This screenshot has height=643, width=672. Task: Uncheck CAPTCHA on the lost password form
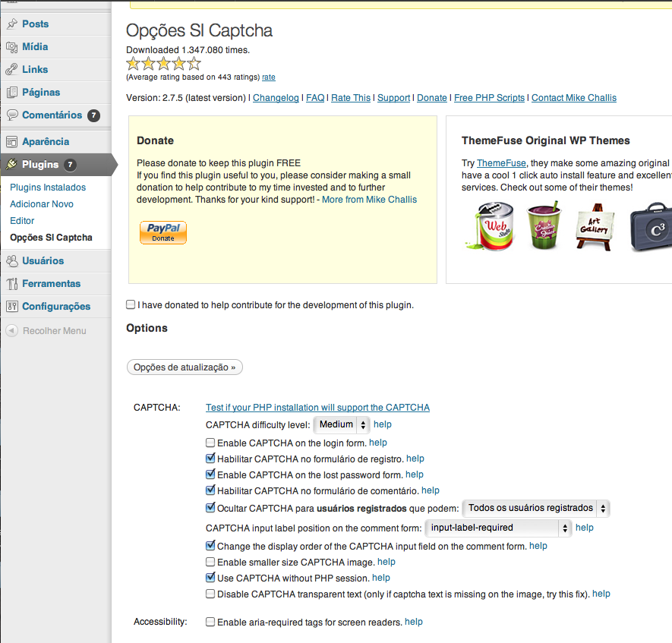210,474
